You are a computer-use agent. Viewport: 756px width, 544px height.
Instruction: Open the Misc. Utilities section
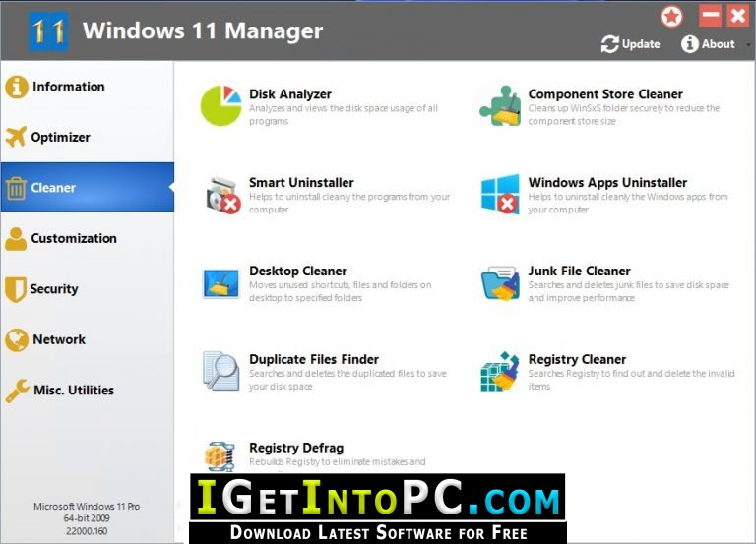[x=88, y=390]
